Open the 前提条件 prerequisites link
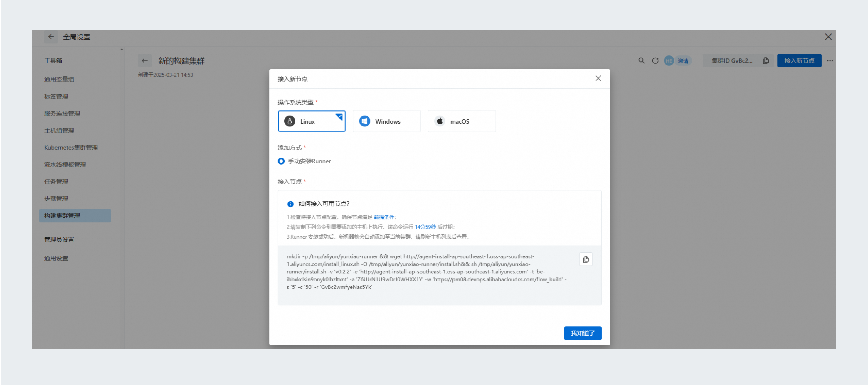The height and width of the screenshot is (385, 868). click(x=383, y=217)
